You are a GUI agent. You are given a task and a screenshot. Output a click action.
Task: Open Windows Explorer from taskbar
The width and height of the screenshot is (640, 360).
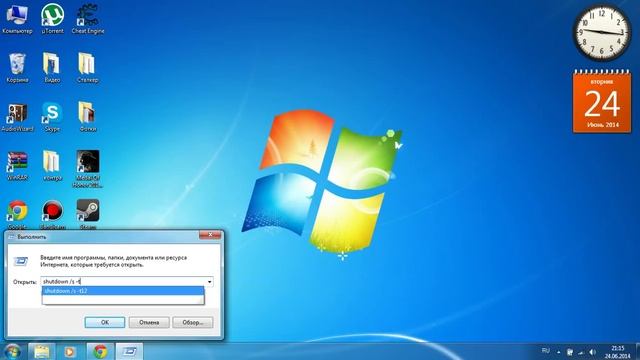[x=42, y=351]
